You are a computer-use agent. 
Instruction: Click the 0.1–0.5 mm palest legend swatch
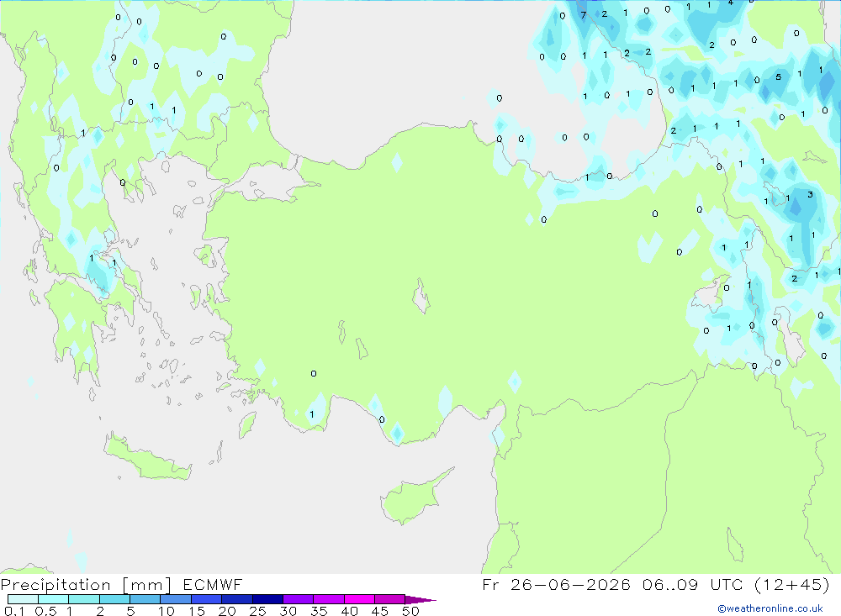pos(23,599)
